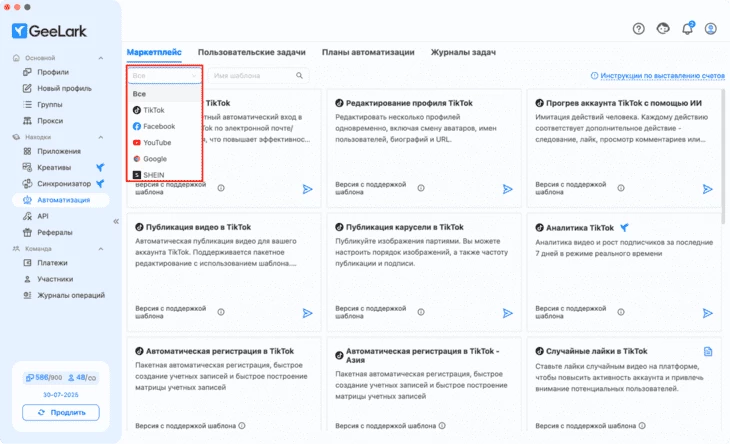Open Прокси in the sidebar
Viewport: 730px width, 444px height.
tap(50, 121)
